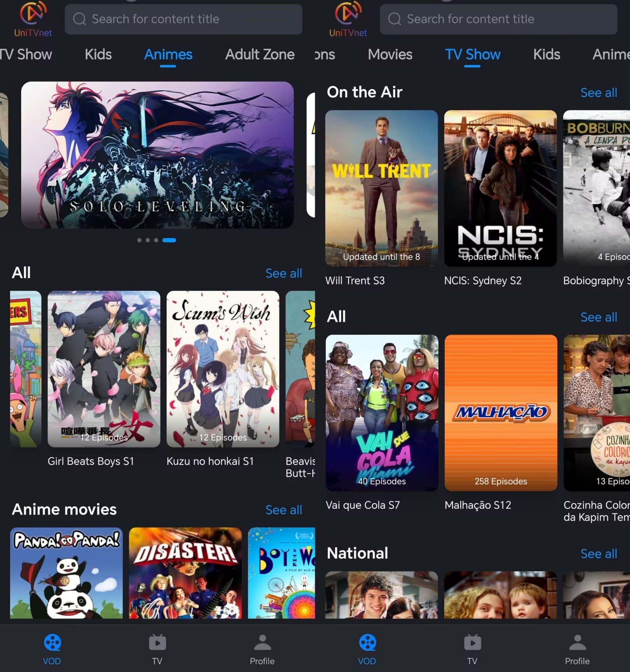Open Vai que Cola S7 poster
Viewport: 630px width, 672px height.
(x=382, y=413)
